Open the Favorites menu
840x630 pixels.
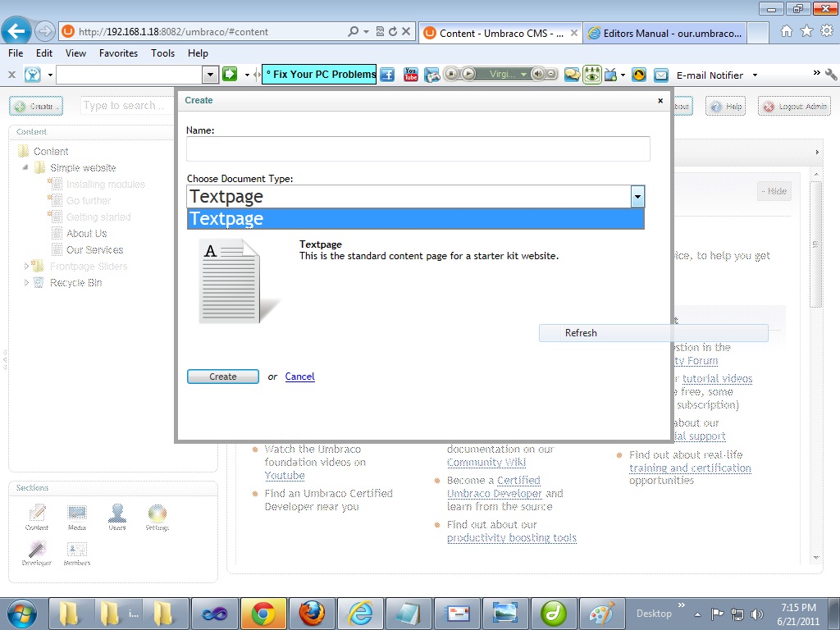(x=118, y=53)
